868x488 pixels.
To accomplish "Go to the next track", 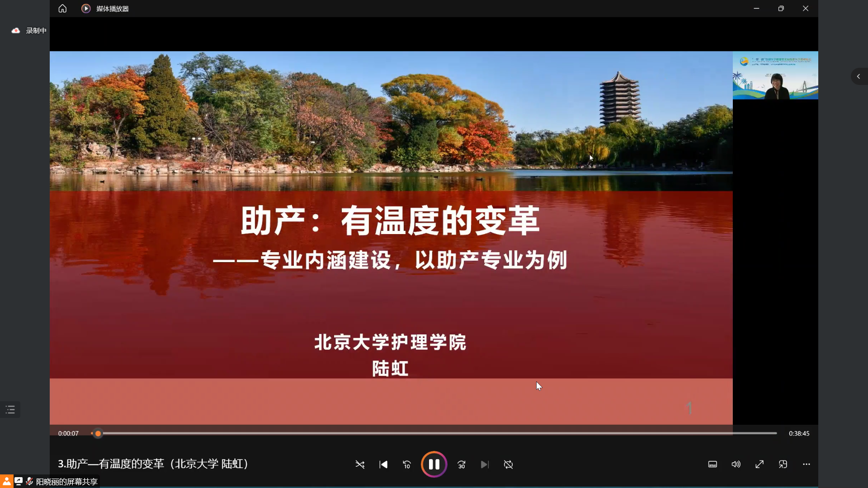I will click(485, 465).
